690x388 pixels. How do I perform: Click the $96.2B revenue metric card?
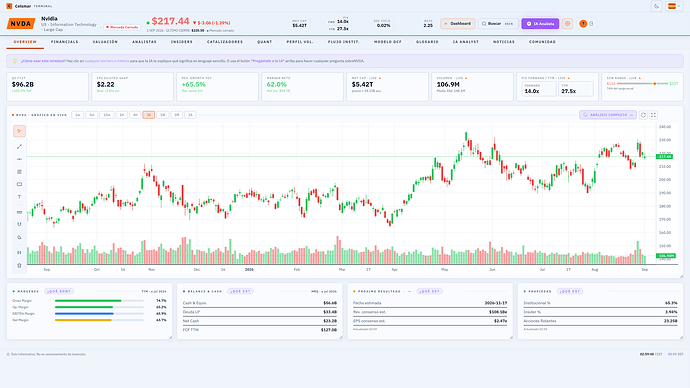click(48, 87)
